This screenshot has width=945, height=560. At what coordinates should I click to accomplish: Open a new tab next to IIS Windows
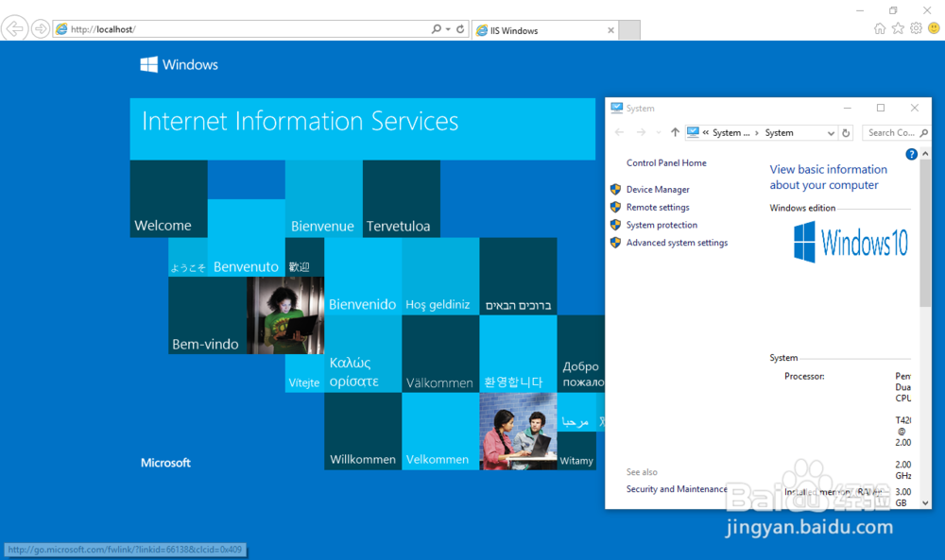(x=627, y=29)
